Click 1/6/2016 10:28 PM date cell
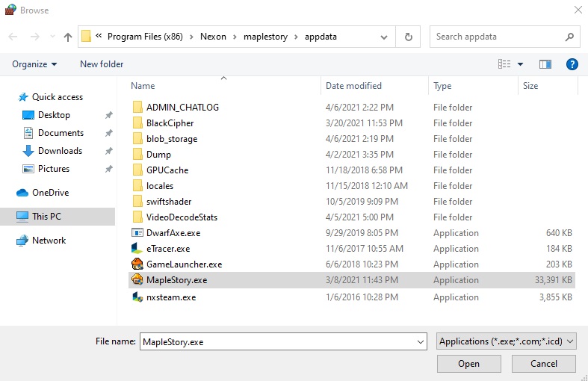Image resolution: width=588 pixels, height=381 pixels. (362, 297)
